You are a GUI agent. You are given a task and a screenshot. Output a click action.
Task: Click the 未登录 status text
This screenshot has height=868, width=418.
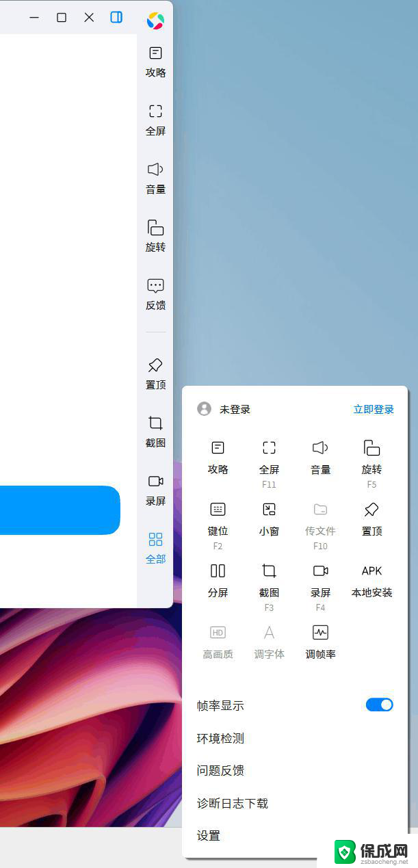tap(235, 410)
